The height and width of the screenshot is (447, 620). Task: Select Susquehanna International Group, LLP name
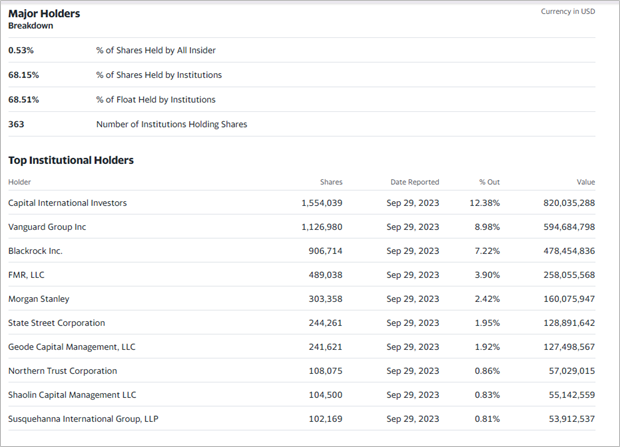click(x=83, y=419)
